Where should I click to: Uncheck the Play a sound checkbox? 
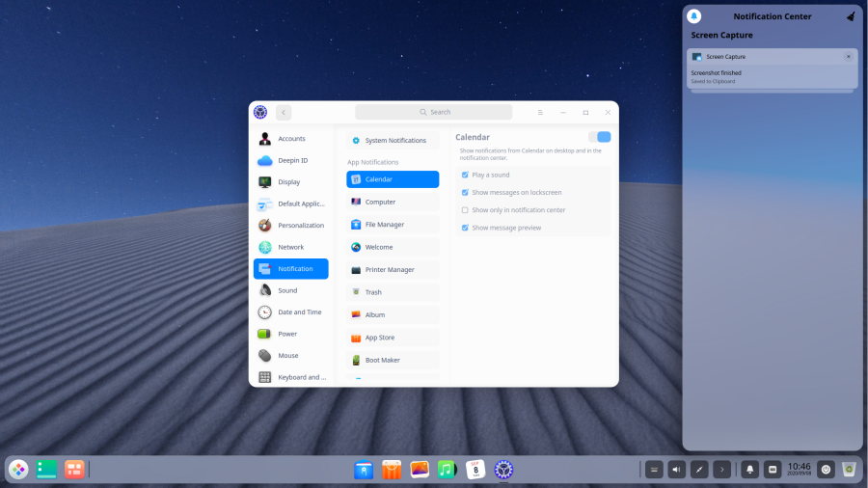465,175
